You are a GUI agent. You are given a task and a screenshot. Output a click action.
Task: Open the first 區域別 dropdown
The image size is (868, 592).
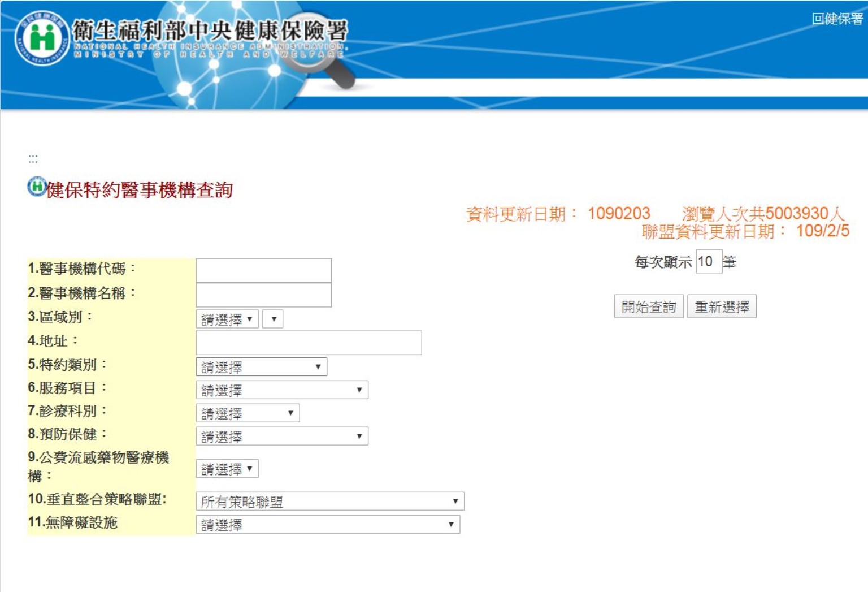coord(227,319)
